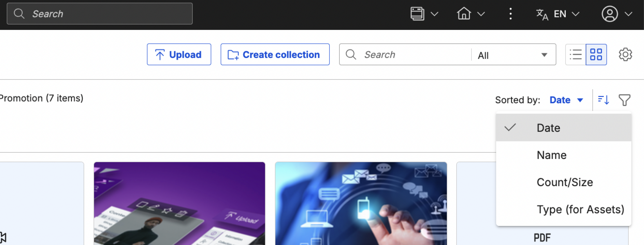The height and width of the screenshot is (245, 644).
Task: Click the filter funnel icon
Action: (x=625, y=100)
